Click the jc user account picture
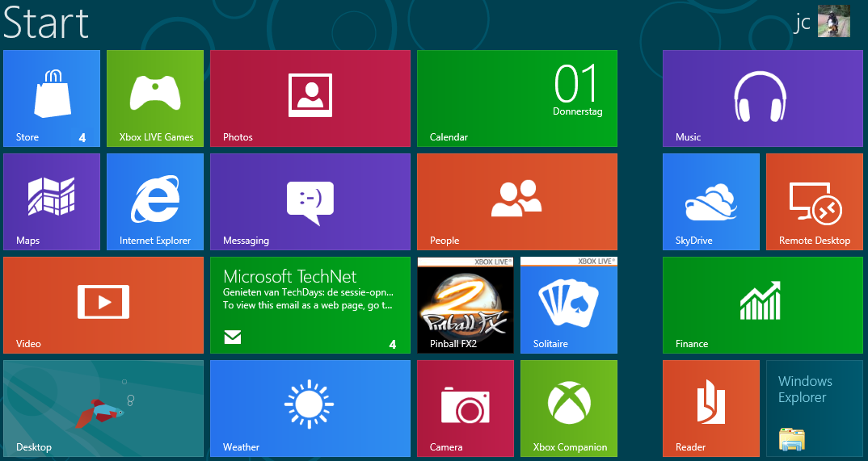This screenshot has width=868, height=461. (834, 21)
